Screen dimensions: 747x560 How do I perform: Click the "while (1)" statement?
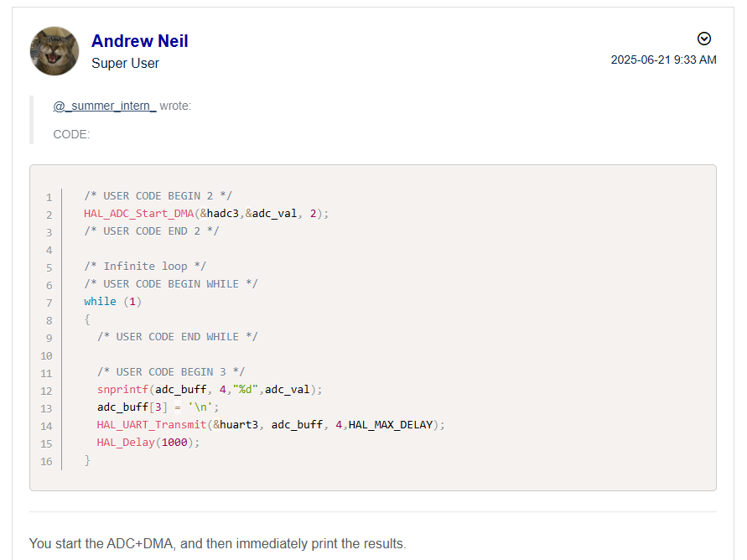click(x=112, y=302)
